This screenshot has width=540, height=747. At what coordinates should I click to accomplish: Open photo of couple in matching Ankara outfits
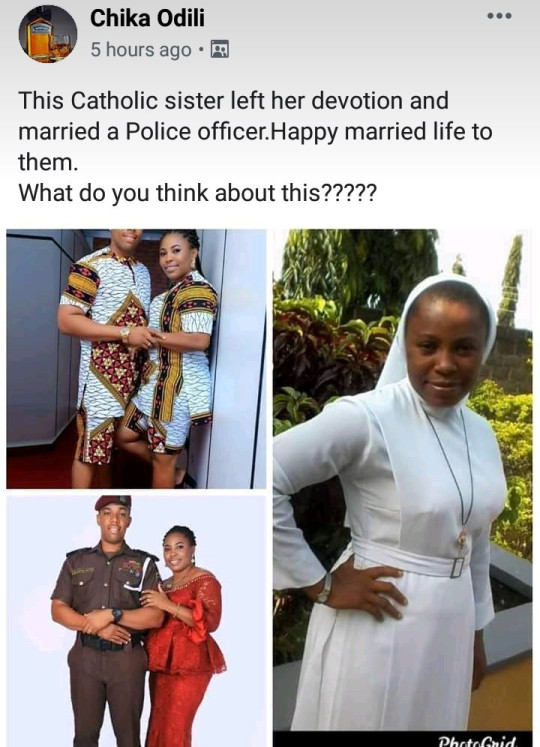pos(136,359)
